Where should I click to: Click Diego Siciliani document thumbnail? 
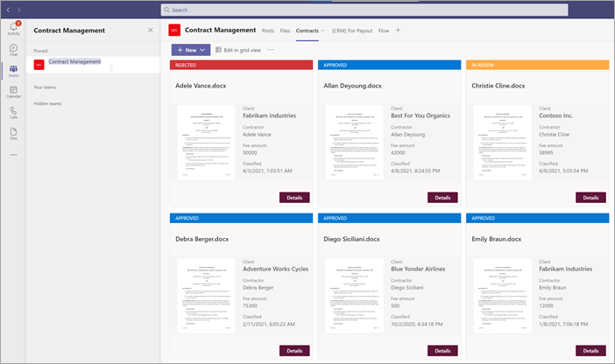point(354,296)
